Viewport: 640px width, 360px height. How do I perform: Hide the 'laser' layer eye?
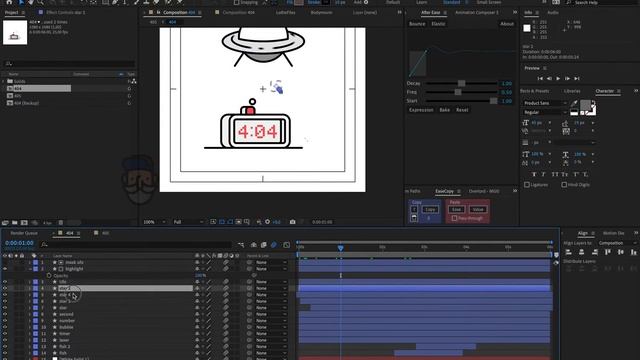point(5,340)
